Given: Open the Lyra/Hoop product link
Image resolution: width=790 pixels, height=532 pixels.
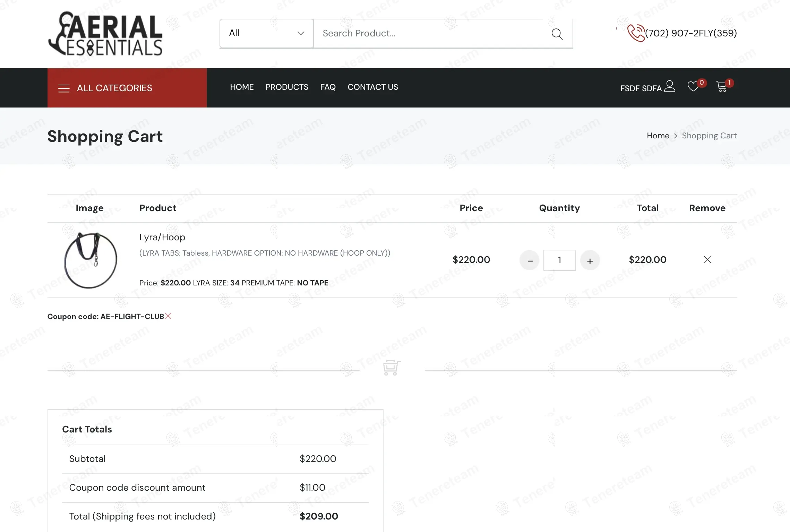Looking at the screenshot, I should [162, 237].
